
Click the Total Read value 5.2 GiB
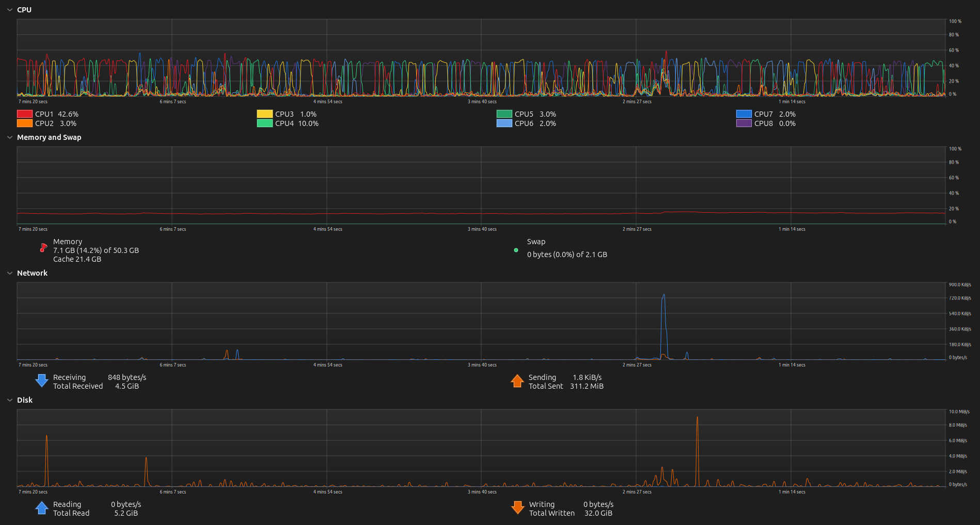pos(126,513)
